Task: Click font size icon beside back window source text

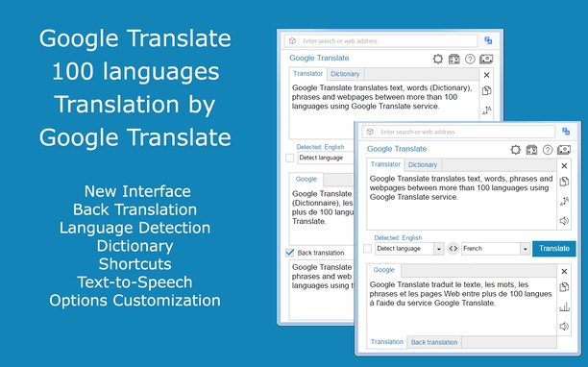Action: [x=486, y=110]
